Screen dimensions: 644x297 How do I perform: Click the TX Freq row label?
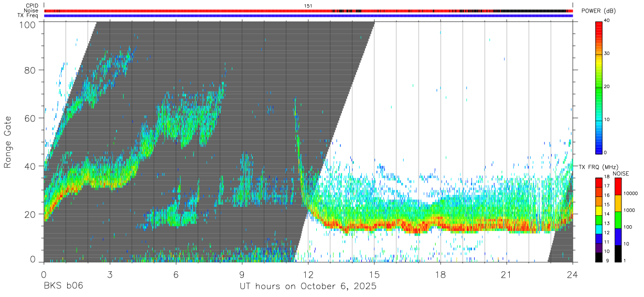29,16
